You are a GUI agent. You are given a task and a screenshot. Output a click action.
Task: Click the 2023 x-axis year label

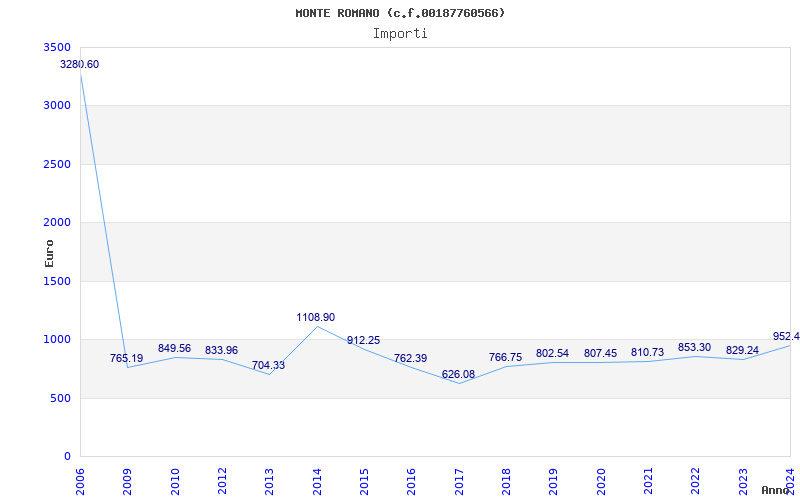pyautogui.click(x=743, y=482)
